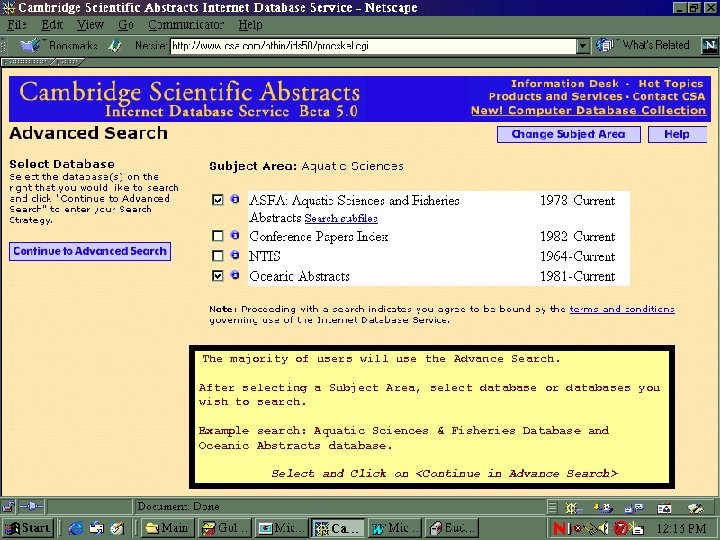The height and width of the screenshot is (540, 720).
Task: Click the Netscape N logo throbber
Action: pyautogui.click(x=709, y=45)
